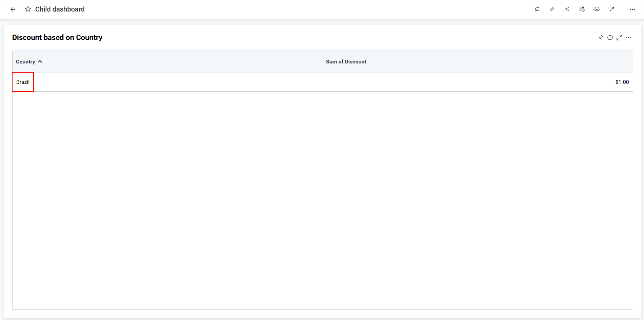Open comments on the Discount widget
This screenshot has width=644, height=320.
click(610, 38)
